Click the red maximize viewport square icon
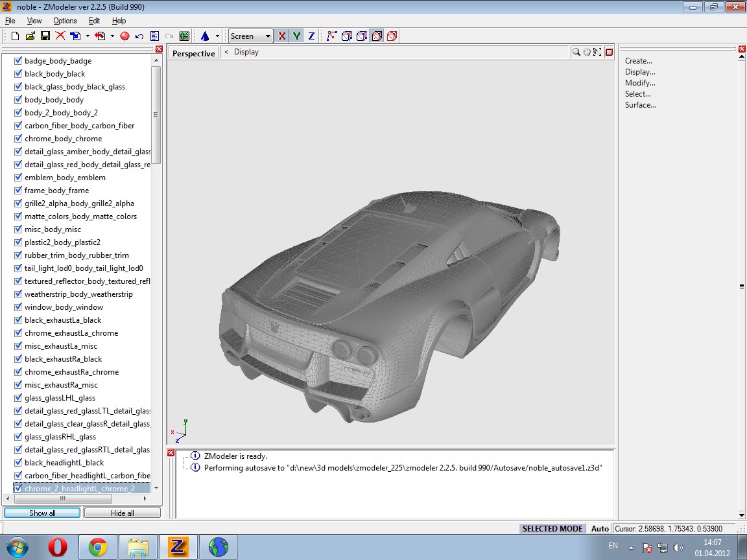The width and height of the screenshot is (747, 560). point(609,52)
